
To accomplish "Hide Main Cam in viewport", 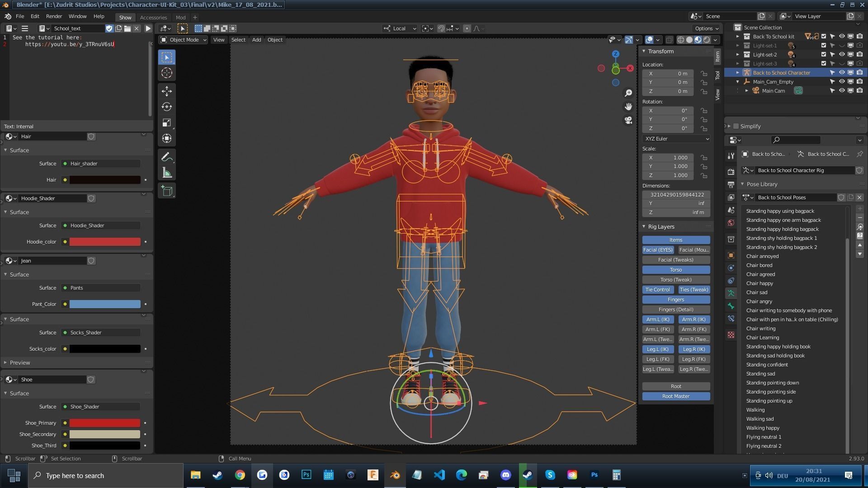I will (x=842, y=91).
